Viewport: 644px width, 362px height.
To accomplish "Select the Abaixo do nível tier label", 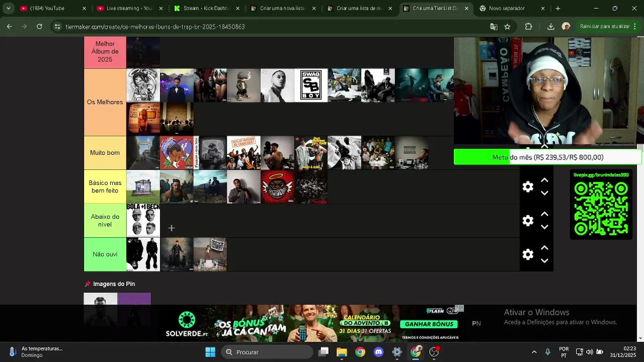I will pos(105,220).
